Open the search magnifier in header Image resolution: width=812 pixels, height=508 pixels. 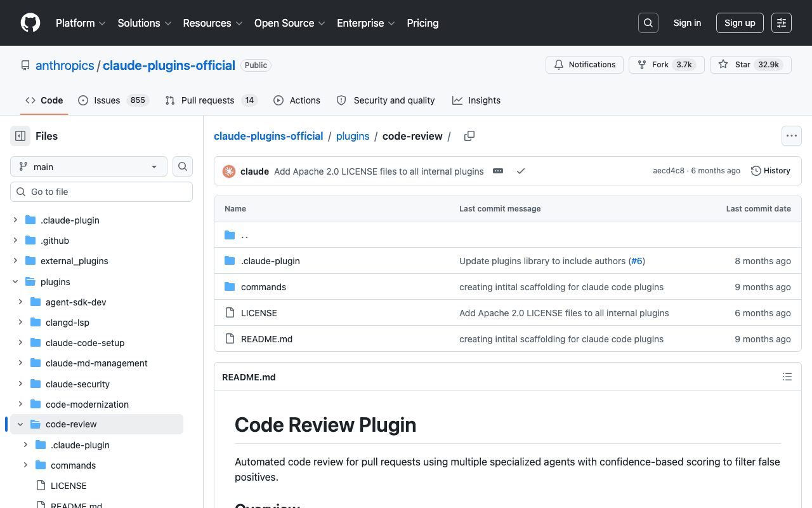coord(648,23)
